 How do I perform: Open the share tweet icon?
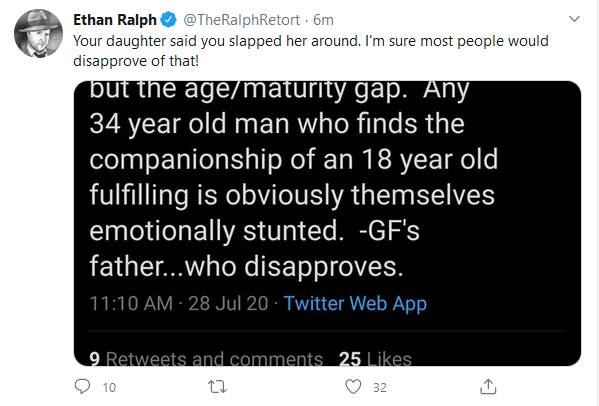pyautogui.click(x=488, y=386)
